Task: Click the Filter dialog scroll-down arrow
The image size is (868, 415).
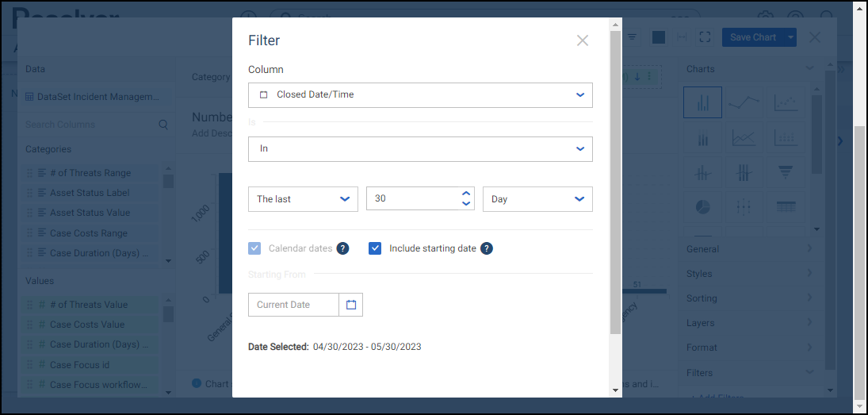Action: 615,390
